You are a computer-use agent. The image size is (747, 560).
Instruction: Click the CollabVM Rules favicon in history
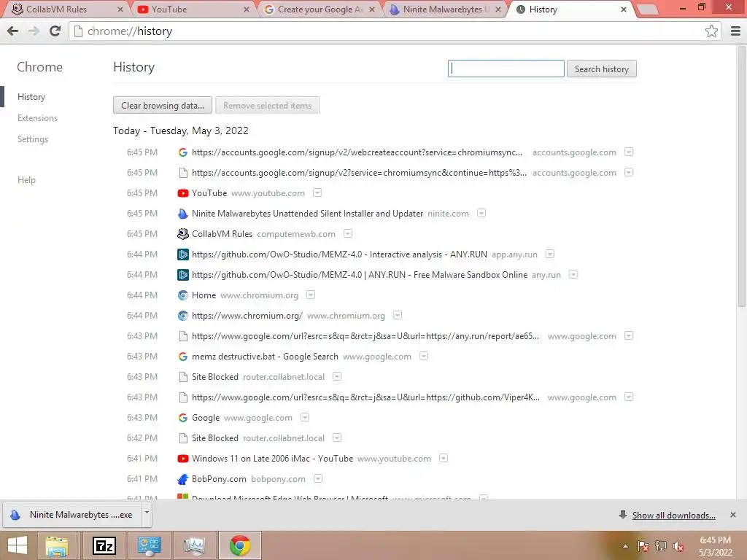(x=183, y=234)
